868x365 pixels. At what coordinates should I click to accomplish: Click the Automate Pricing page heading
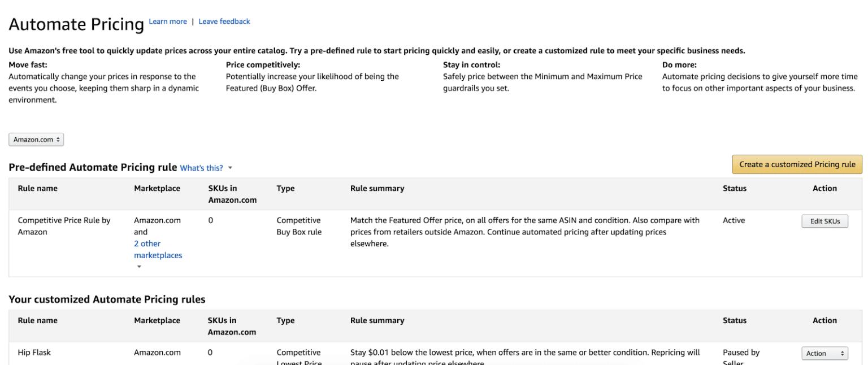pos(76,24)
